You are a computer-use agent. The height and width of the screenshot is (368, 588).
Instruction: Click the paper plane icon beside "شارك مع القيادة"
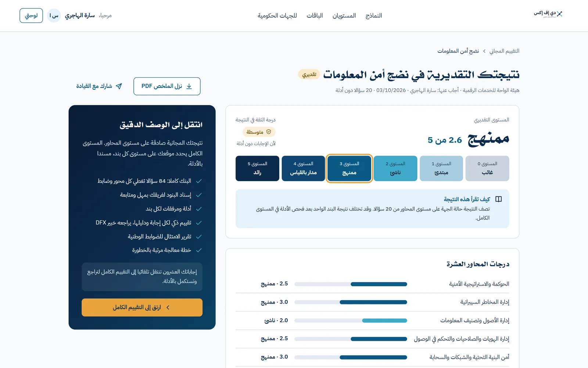(119, 86)
